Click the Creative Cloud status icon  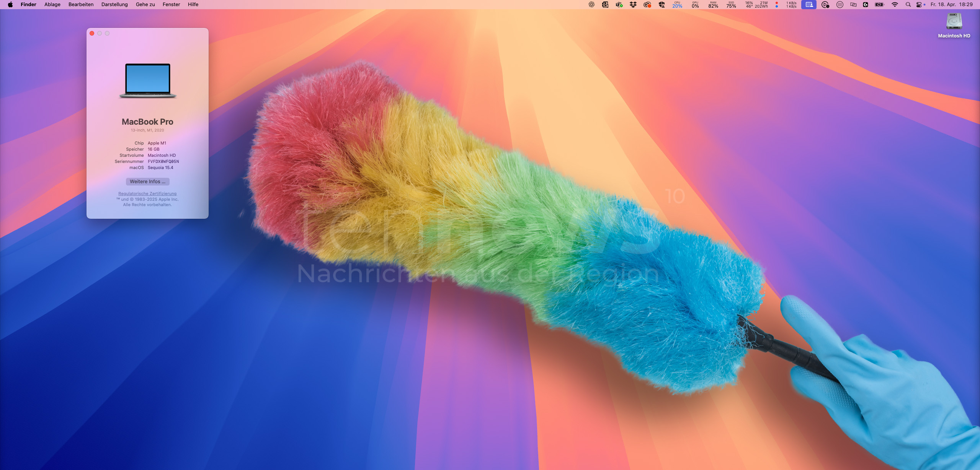click(x=647, y=5)
